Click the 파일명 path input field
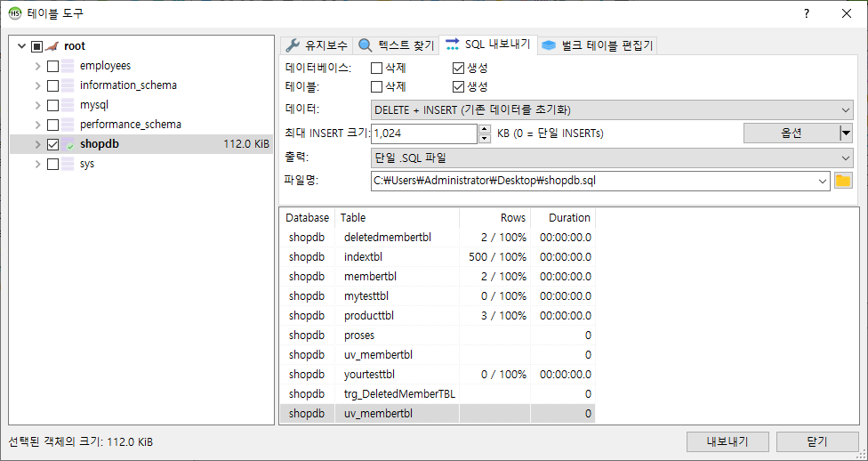Screen dimensions: 868x461 [x=593, y=181]
